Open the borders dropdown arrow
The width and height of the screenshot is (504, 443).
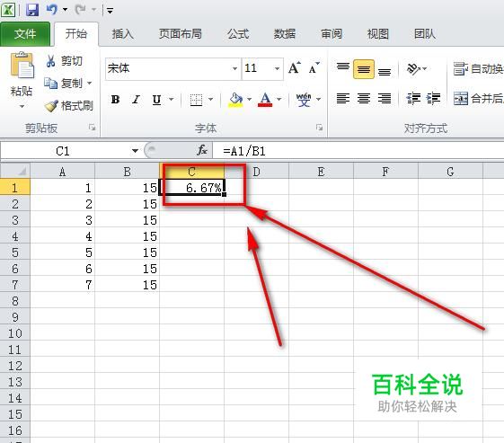pos(211,100)
